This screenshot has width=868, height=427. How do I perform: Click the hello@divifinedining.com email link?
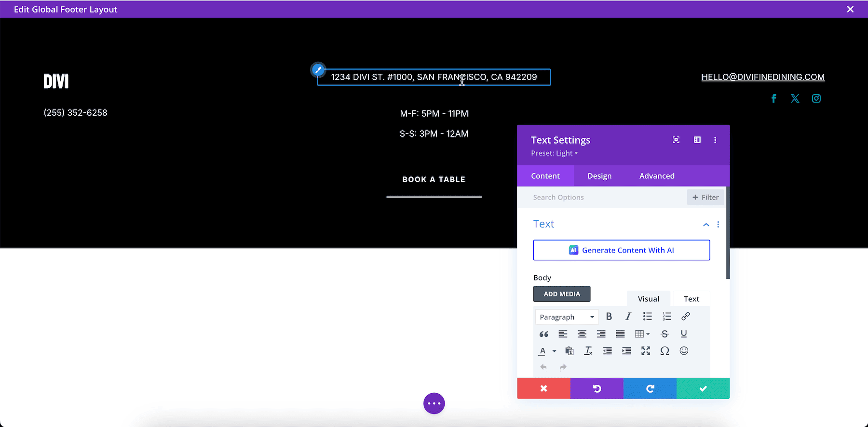coord(763,77)
